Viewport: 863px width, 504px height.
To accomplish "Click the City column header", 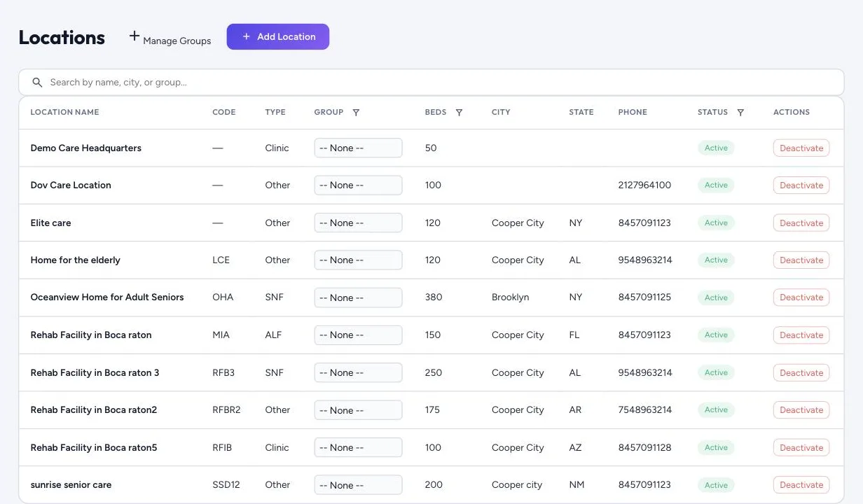I will pos(501,112).
